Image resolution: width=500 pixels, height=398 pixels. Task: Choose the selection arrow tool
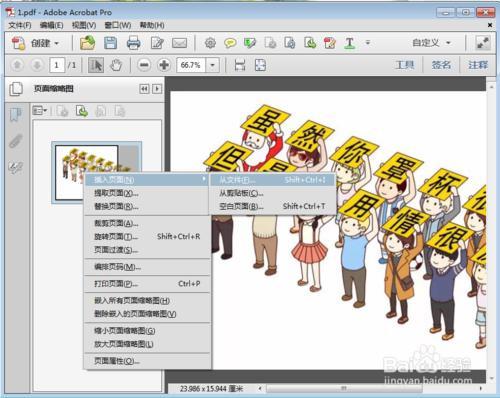pyautogui.click(x=96, y=65)
